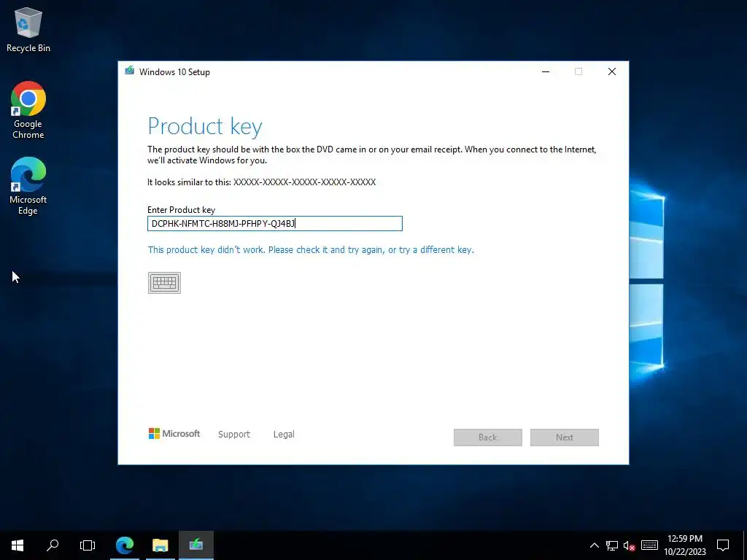This screenshot has width=747, height=560.
Task: Open the Support link
Action: coord(234,435)
